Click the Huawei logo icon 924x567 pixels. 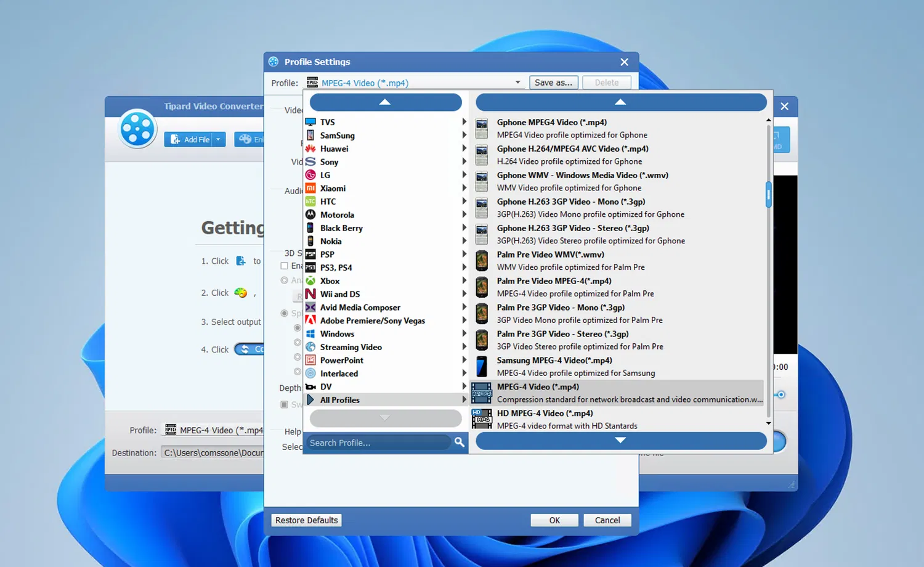click(310, 149)
